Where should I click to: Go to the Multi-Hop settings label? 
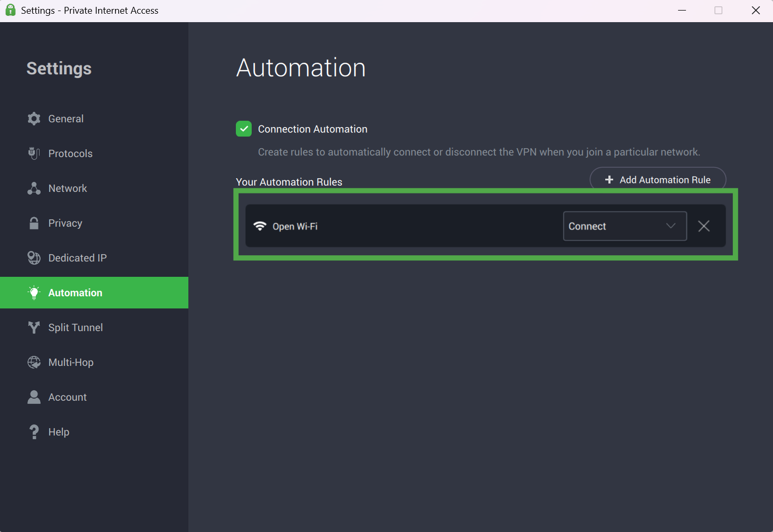[x=71, y=362]
